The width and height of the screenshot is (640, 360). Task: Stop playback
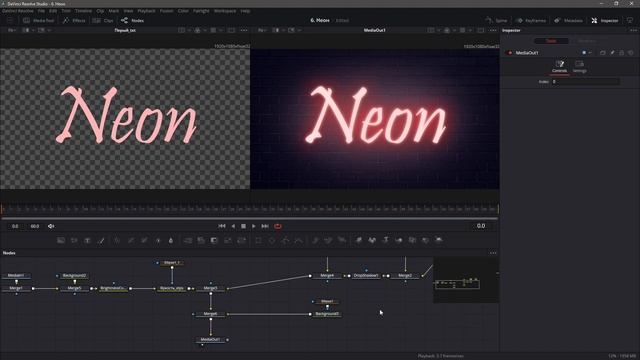pyautogui.click(x=243, y=226)
